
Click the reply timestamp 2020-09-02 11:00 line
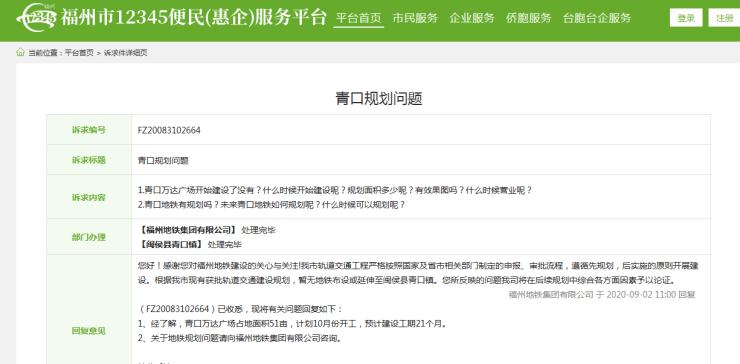pos(602,295)
